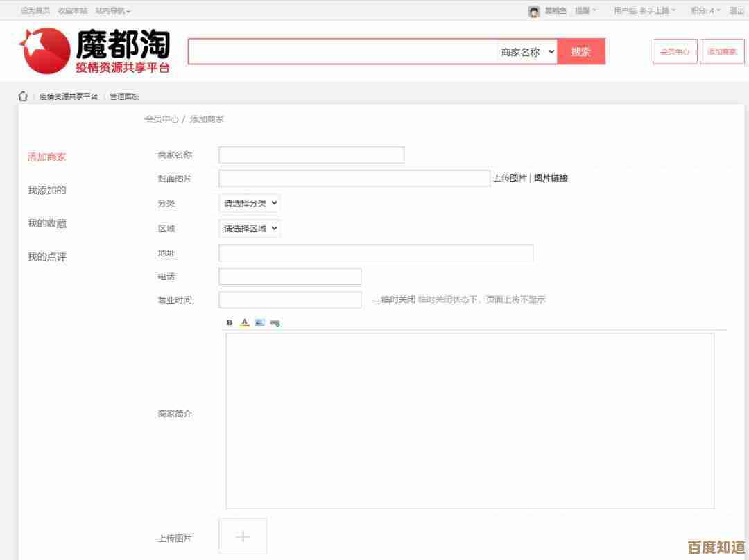Click the plus icon under 上传图片
This screenshot has width=749, height=560.
coord(242,536)
